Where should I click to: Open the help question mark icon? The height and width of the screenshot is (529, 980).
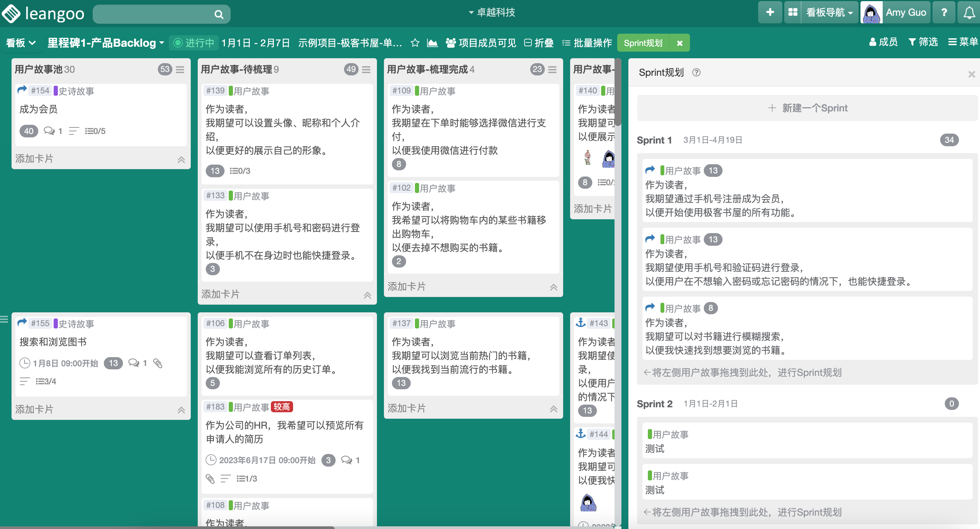click(x=944, y=13)
